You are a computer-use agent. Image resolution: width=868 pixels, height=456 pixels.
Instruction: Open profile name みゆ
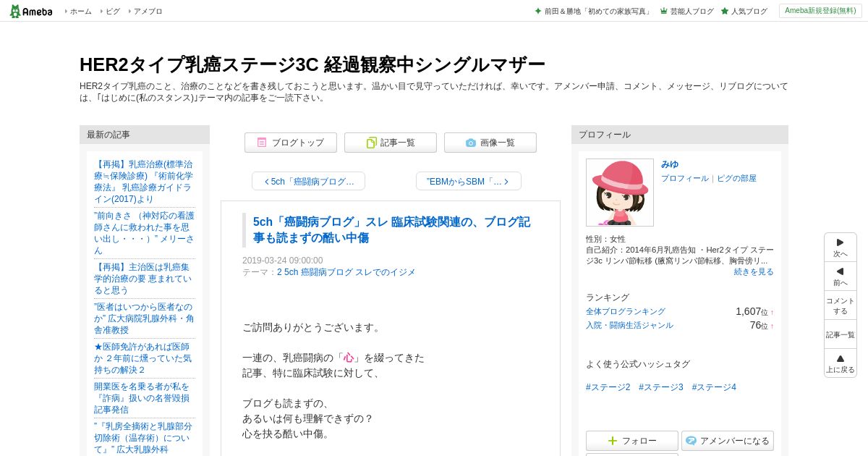click(670, 164)
